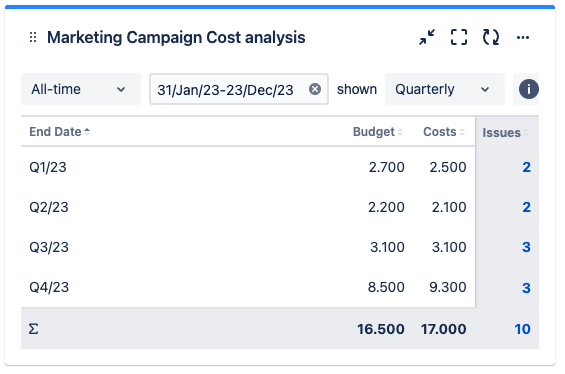Clear the date range with the X icon
Viewport: 565px width, 374px height.
[x=315, y=89]
